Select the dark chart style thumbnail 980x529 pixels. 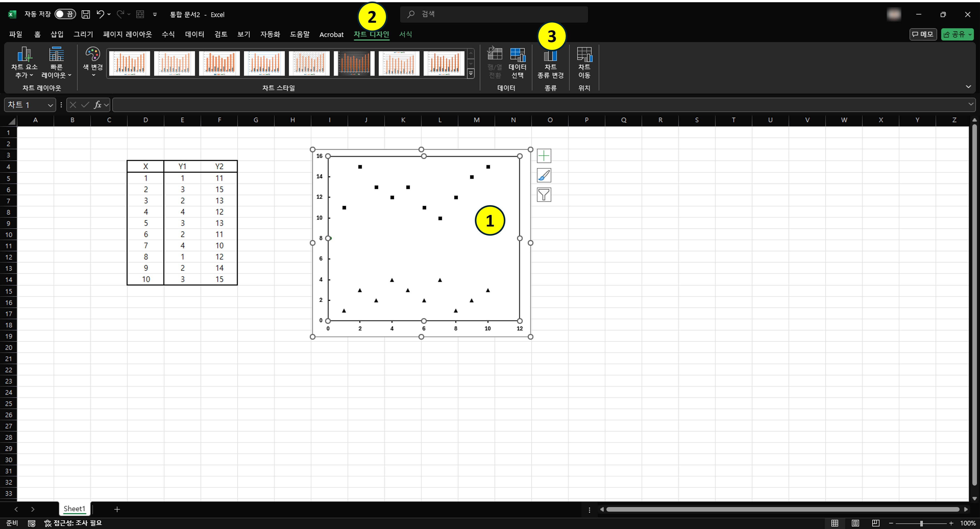354,63
